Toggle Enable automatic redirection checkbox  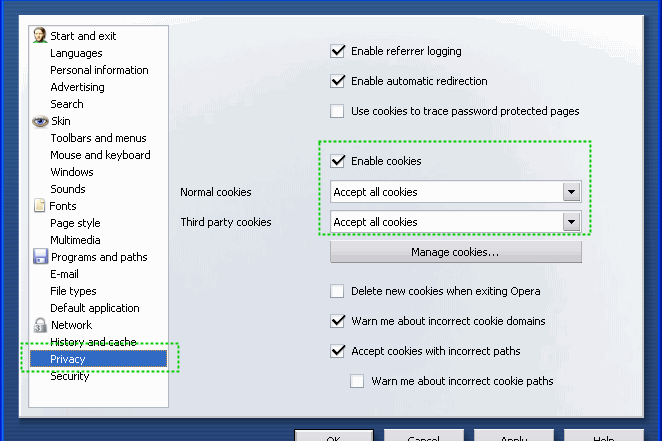pyautogui.click(x=338, y=81)
